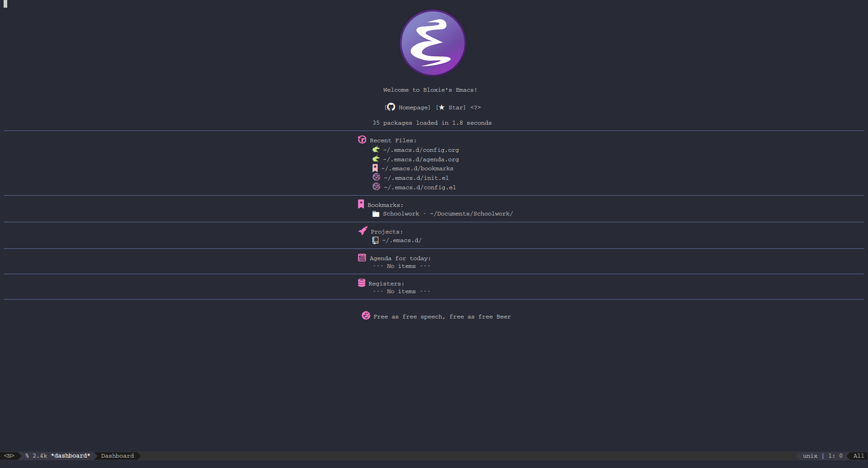Open the ~/.emacs.d/ project
Viewport: 868px width, 468px height.
[402, 240]
